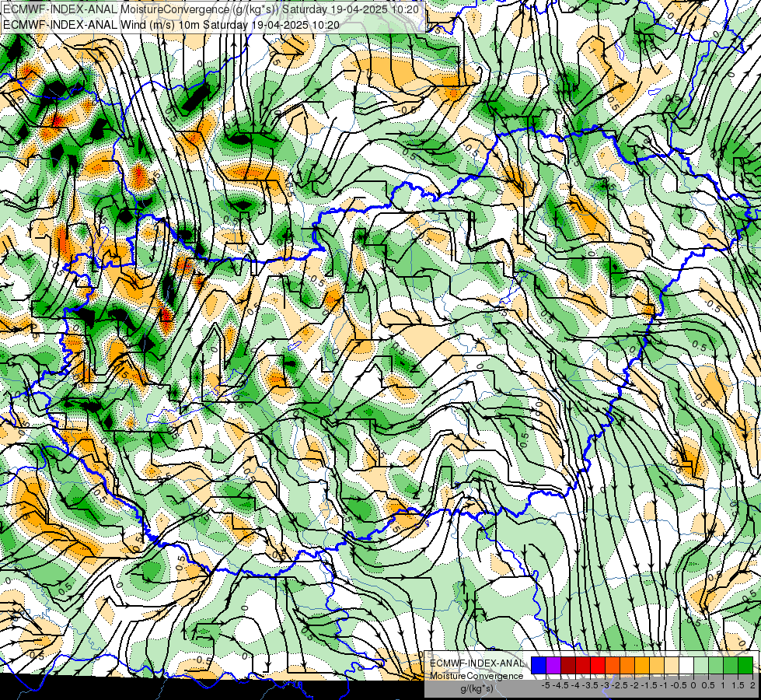Image resolution: width=761 pixels, height=700 pixels.
Task: Click the purple legend swatch
Action: click(x=553, y=666)
